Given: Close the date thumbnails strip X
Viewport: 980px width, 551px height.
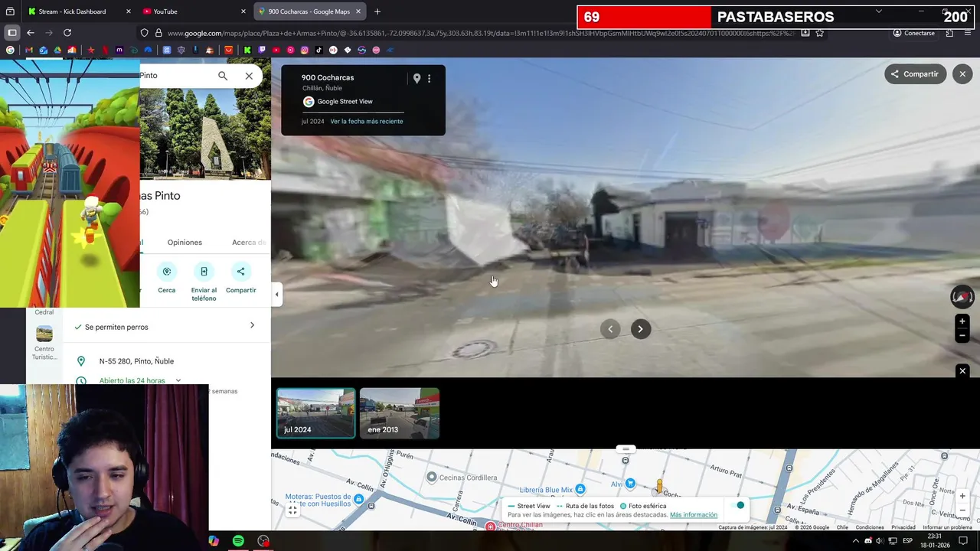Looking at the screenshot, I should click(x=962, y=371).
